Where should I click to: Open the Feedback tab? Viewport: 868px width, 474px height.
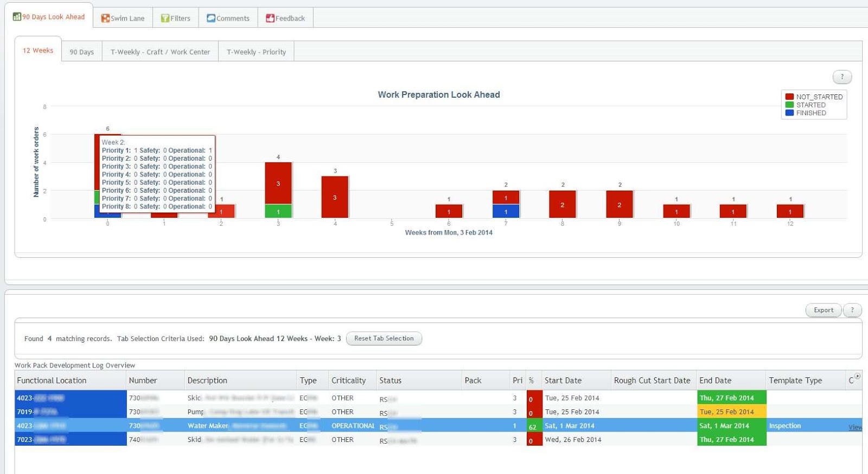(286, 18)
